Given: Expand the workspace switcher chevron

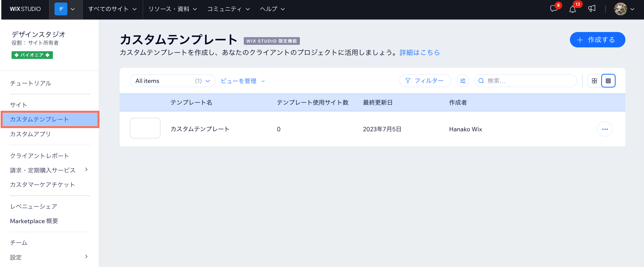Looking at the screenshot, I should (73, 9).
